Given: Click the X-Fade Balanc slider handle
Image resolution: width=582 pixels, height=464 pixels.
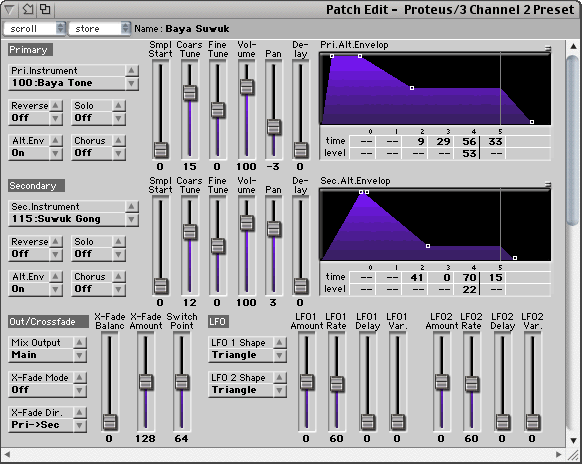Looking at the screenshot, I should [x=109, y=422].
